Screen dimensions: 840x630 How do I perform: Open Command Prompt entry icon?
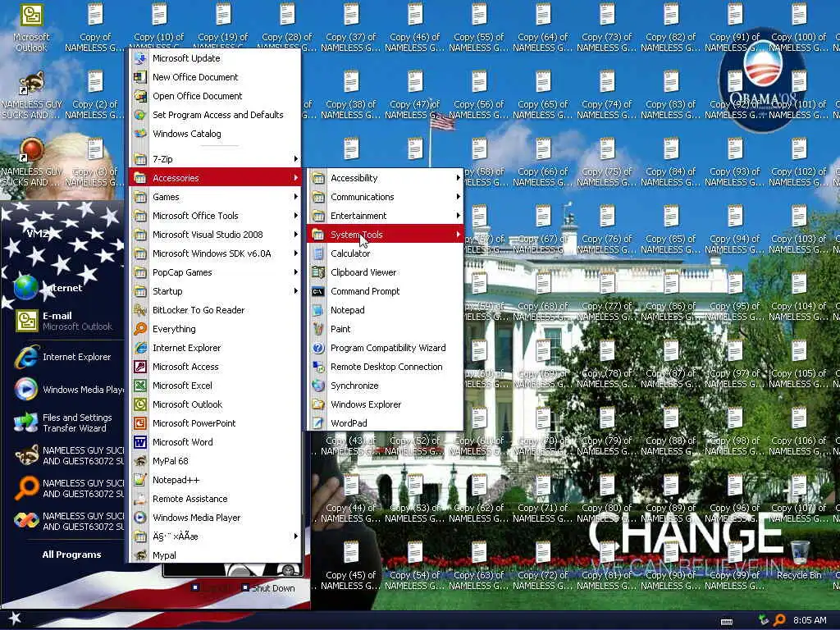coord(318,291)
